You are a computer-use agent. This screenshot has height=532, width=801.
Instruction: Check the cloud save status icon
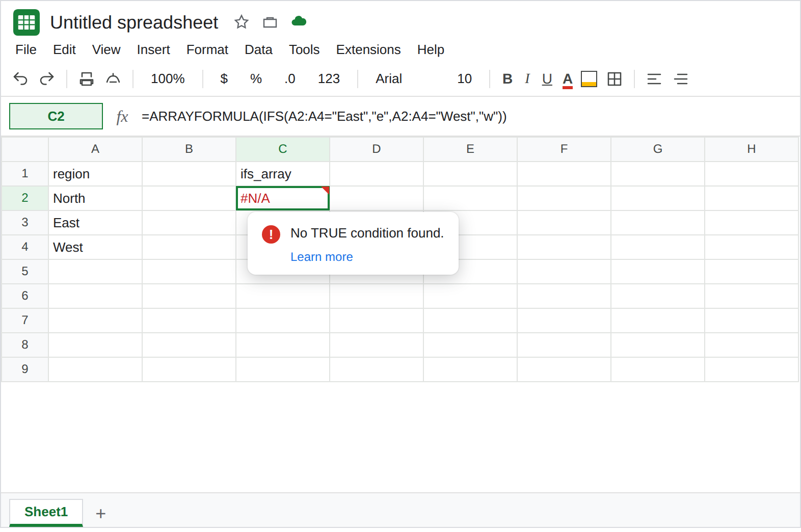(299, 21)
